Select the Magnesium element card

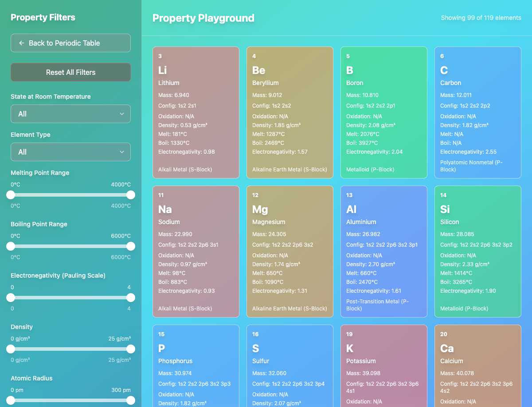[x=289, y=252]
